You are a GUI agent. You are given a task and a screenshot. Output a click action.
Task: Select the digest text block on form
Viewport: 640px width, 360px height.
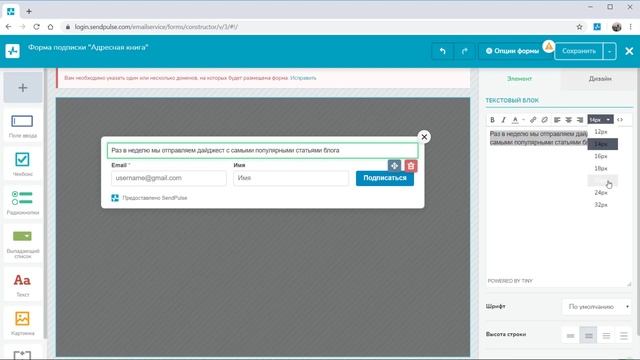tap(262, 151)
